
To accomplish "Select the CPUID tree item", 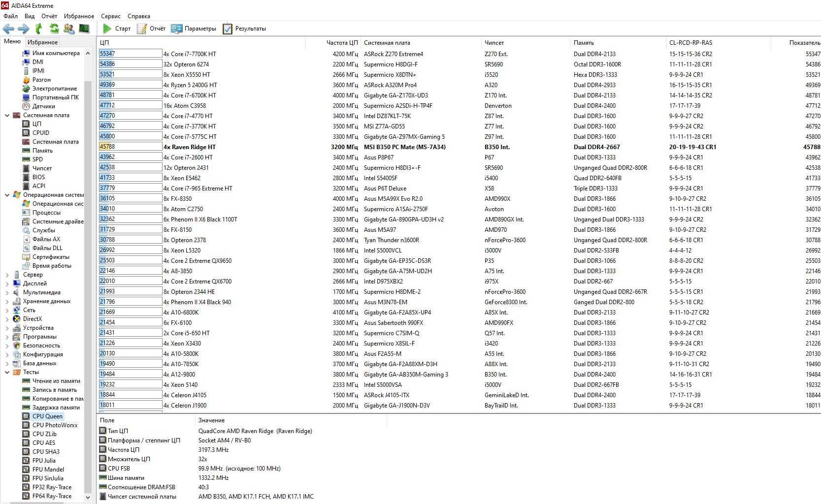I will click(x=40, y=133).
